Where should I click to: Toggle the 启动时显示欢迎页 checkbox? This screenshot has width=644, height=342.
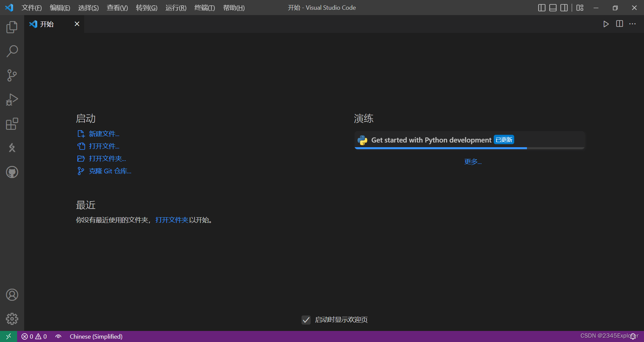(306, 320)
